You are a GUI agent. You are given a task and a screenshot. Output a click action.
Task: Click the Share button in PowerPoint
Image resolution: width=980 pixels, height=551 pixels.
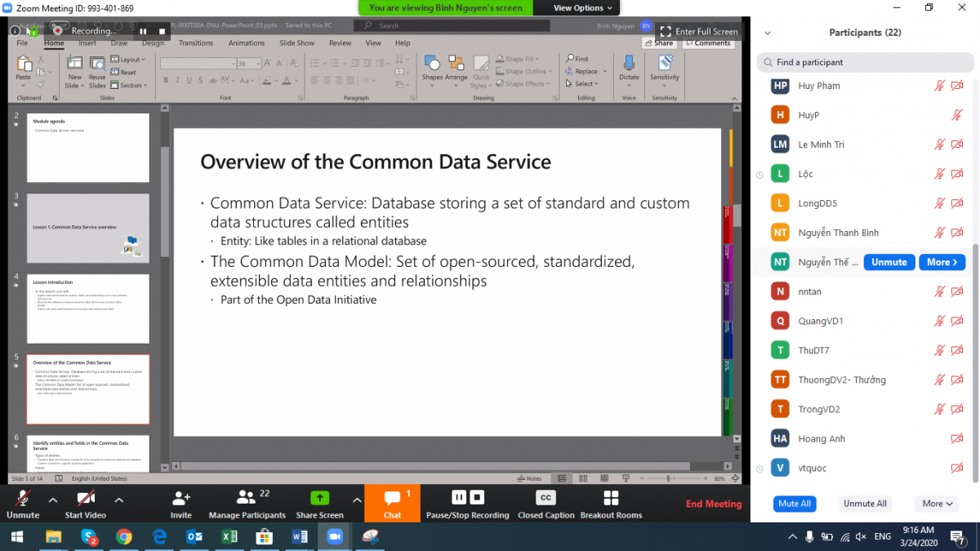pos(658,43)
